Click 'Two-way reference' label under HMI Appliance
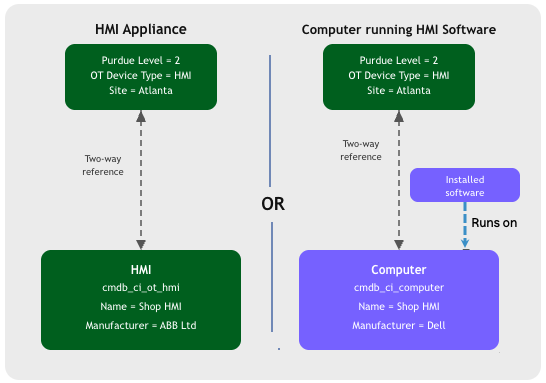 coord(103,165)
